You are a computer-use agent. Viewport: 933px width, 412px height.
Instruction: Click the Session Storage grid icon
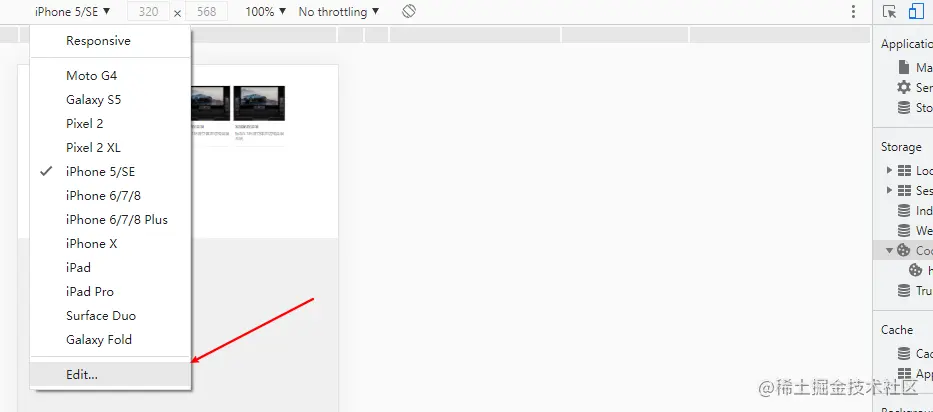click(x=904, y=191)
